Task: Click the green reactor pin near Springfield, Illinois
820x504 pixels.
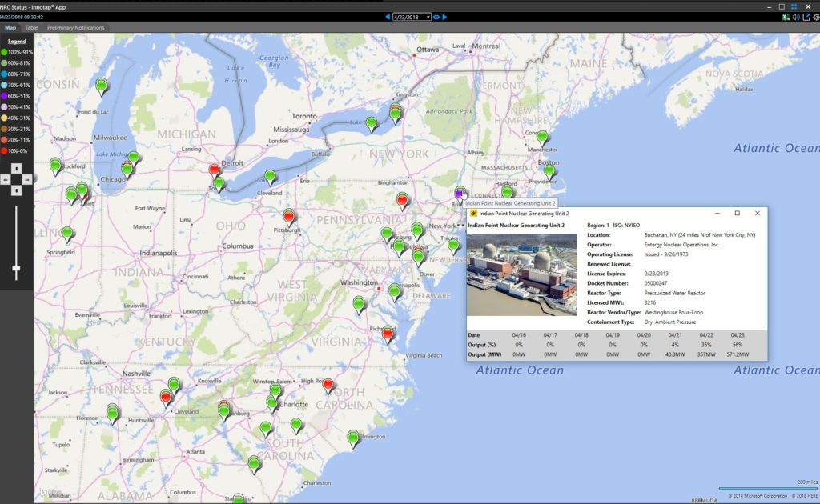Action: (x=67, y=234)
